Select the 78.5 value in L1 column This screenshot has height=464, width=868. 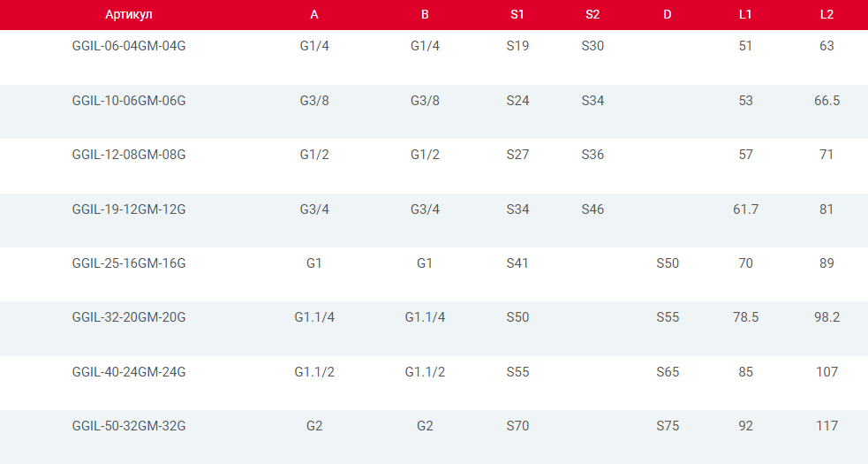point(745,317)
